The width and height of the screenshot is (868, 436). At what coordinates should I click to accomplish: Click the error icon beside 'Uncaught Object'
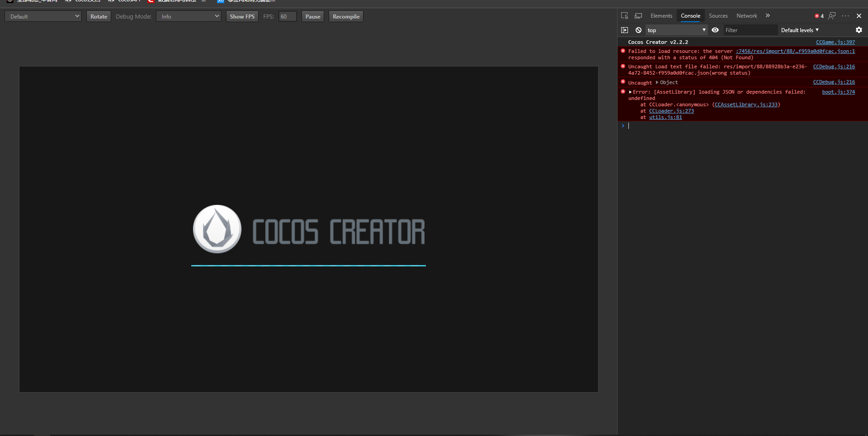point(623,82)
